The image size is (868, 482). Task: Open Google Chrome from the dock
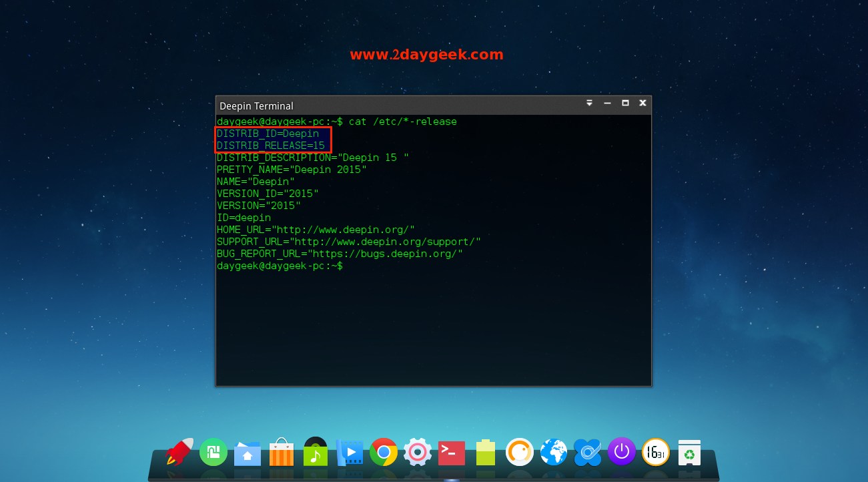[x=384, y=453]
